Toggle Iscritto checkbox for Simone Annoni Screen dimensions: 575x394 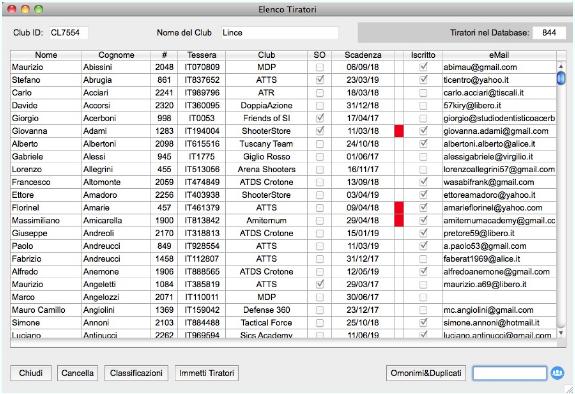click(424, 322)
